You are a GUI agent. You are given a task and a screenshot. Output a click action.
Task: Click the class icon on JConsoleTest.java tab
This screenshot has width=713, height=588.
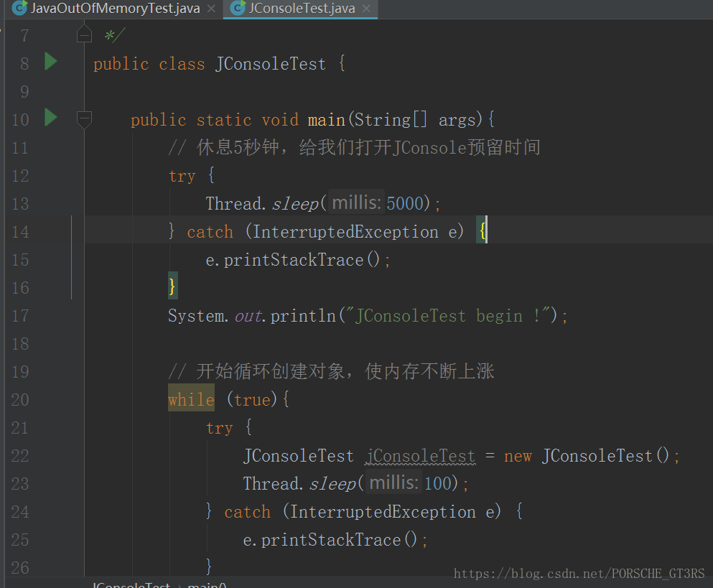238,8
